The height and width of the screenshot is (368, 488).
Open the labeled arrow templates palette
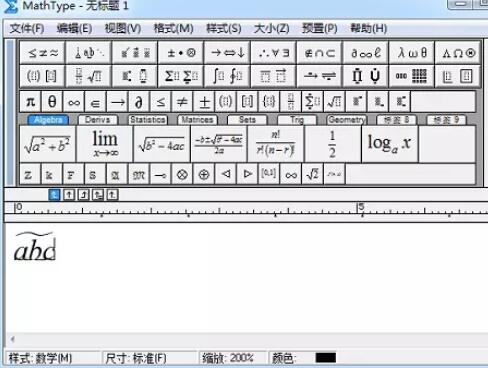click(x=319, y=76)
